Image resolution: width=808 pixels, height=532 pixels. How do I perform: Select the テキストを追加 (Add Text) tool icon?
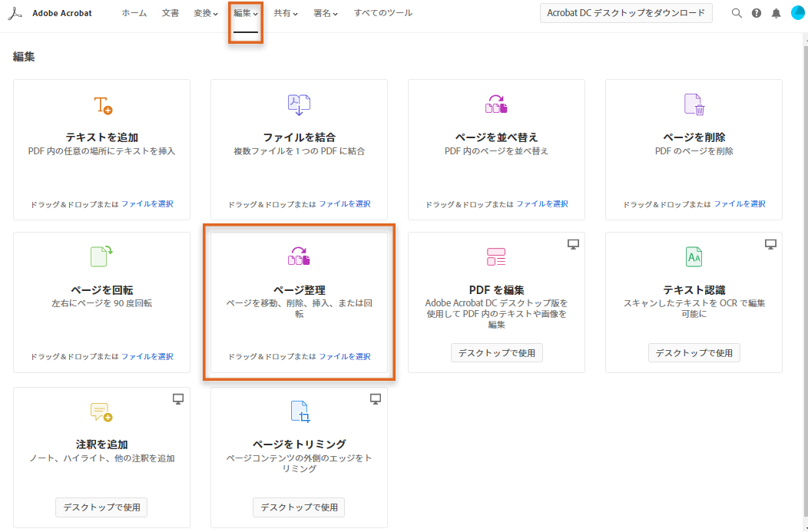tap(101, 105)
